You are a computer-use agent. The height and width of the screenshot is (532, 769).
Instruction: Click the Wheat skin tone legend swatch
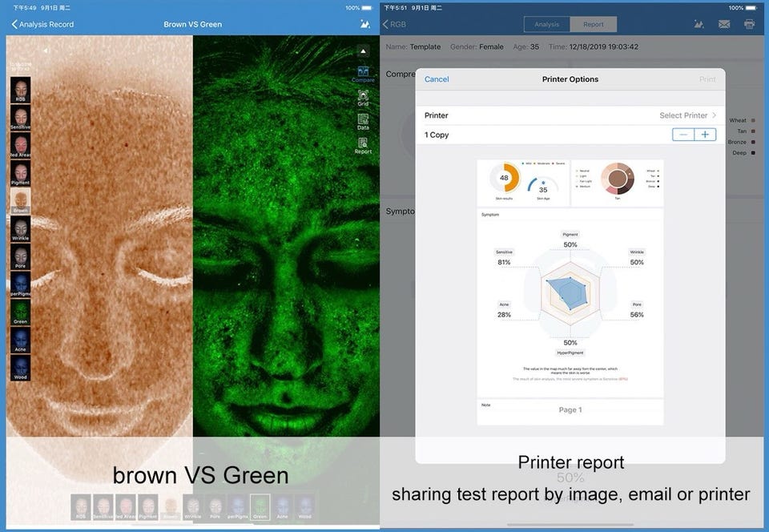[753, 120]
